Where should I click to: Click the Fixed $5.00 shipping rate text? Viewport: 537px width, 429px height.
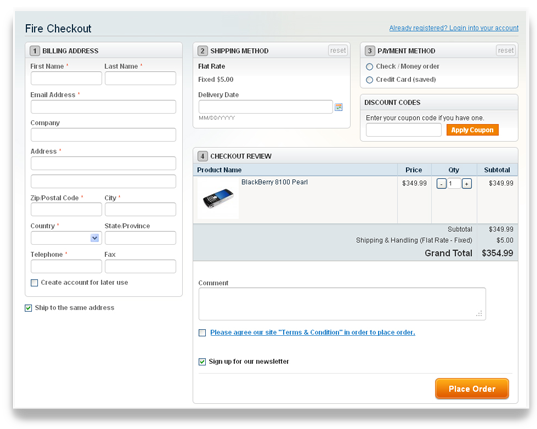(216, 79)
